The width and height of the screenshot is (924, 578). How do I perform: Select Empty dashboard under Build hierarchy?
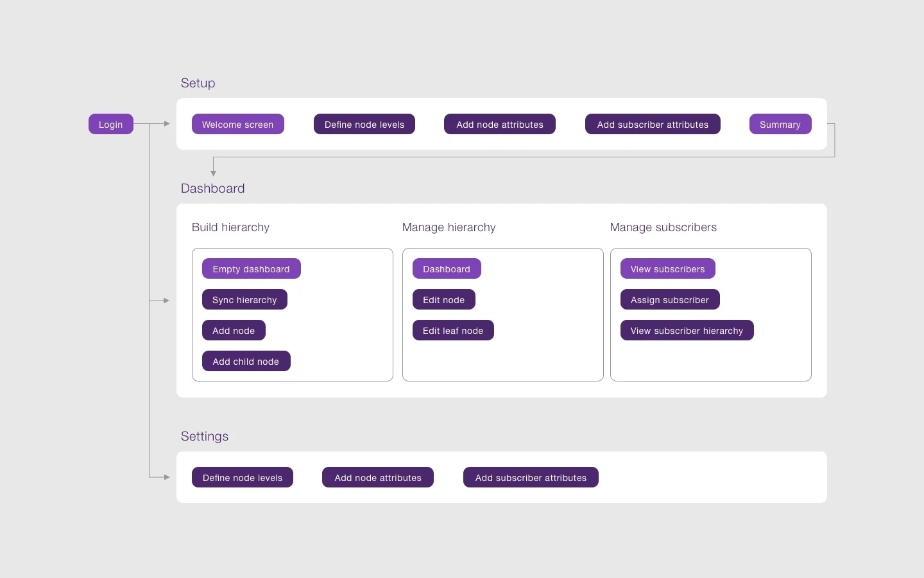tap(251, 268)
